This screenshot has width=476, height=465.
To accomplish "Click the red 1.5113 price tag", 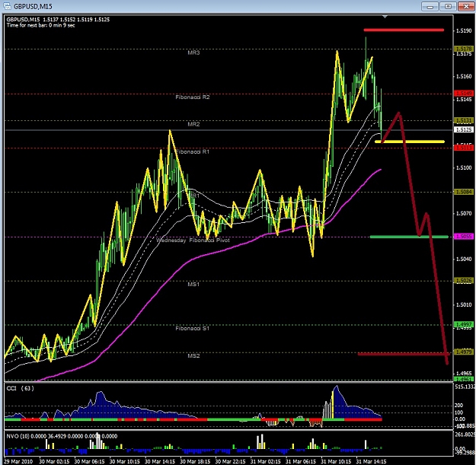I will point(464,148).
